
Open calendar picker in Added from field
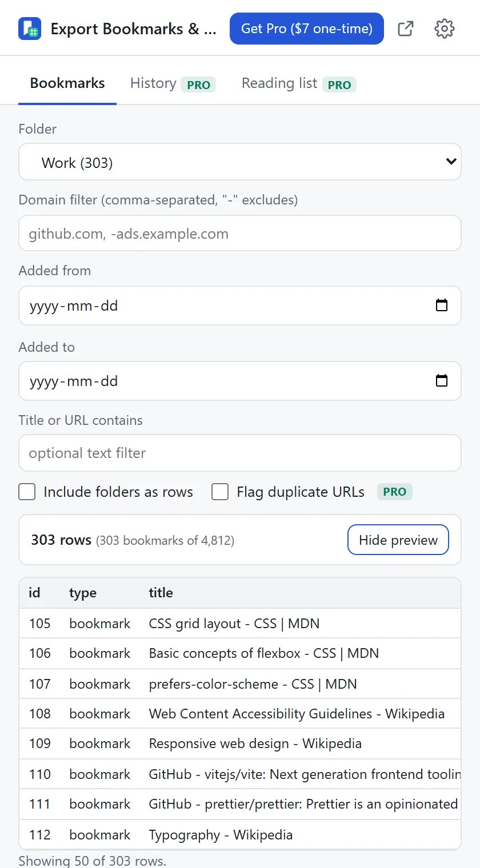(442, 306)
